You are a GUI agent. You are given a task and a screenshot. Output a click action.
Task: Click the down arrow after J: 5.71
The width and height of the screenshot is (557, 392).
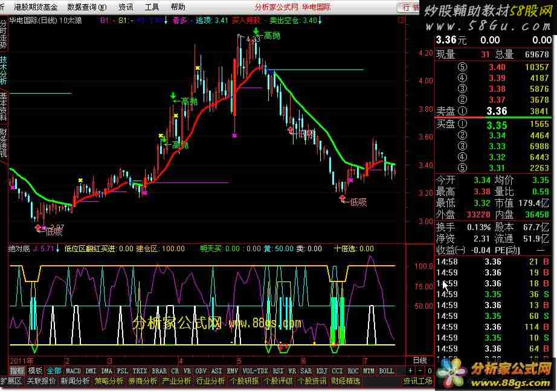pos(58,249)
